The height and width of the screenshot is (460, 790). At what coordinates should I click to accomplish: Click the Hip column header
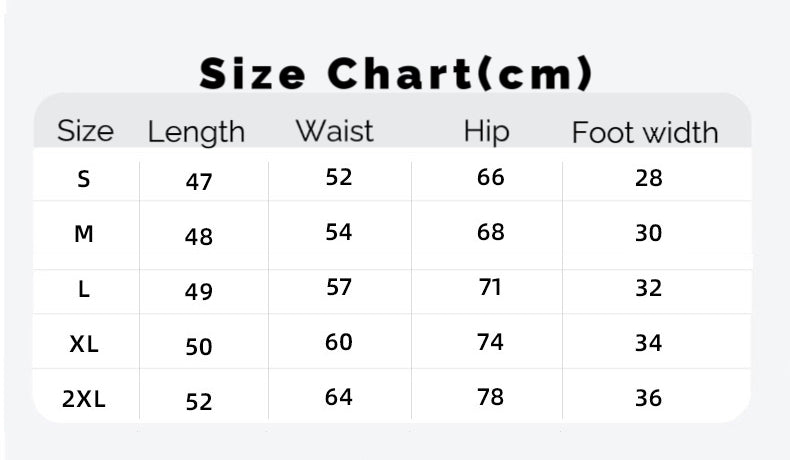[x=486, y=132]
